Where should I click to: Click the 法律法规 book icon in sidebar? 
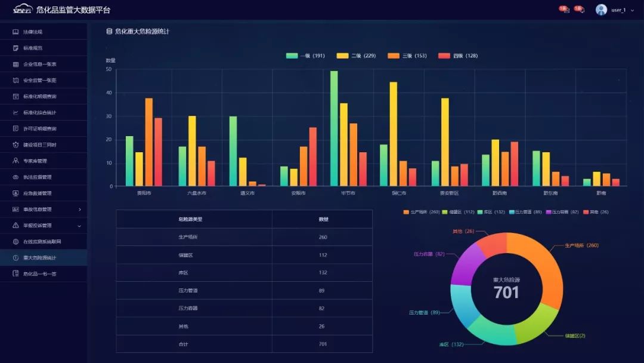[16, 32]
